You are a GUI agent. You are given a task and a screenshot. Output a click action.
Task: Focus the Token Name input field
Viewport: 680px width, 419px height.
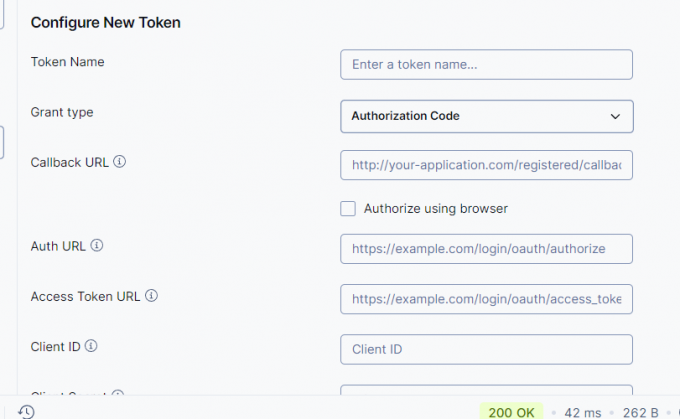(486, 64)
